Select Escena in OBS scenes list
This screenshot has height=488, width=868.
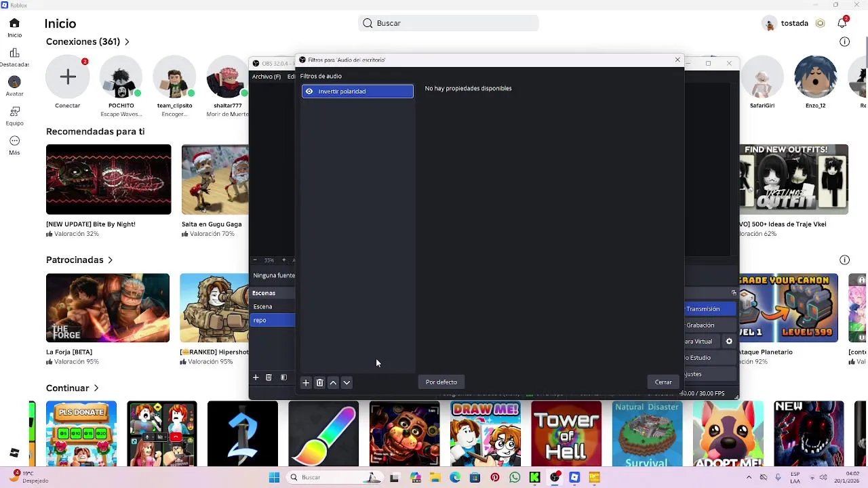point(273,306)
